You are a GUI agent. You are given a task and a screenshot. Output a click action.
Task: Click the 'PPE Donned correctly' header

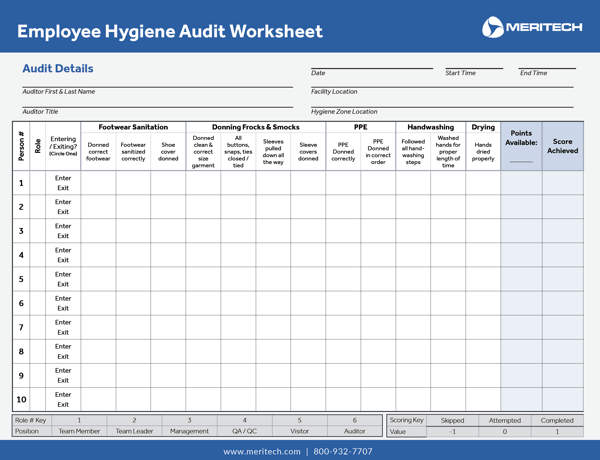(x=343, y=152)
